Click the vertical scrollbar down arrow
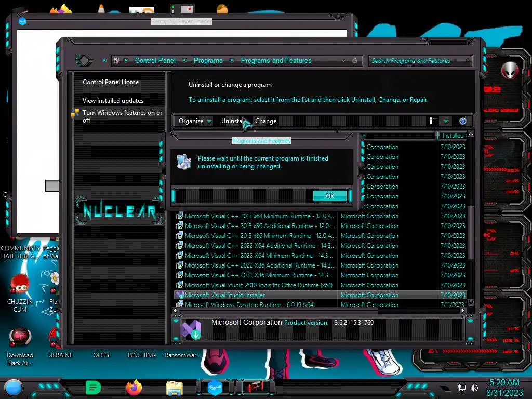Image resolution: width=532 pixels, height=399 pixels. point(471,302)
